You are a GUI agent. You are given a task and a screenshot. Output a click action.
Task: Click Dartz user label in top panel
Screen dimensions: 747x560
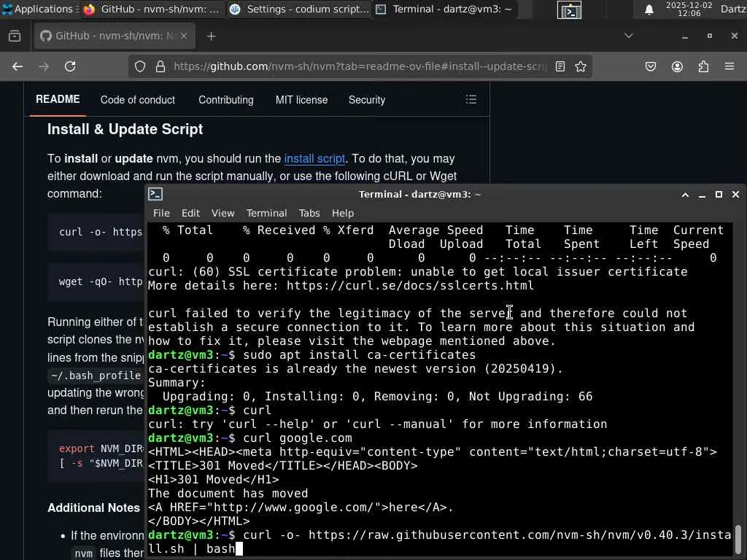[x=733, y=9]
